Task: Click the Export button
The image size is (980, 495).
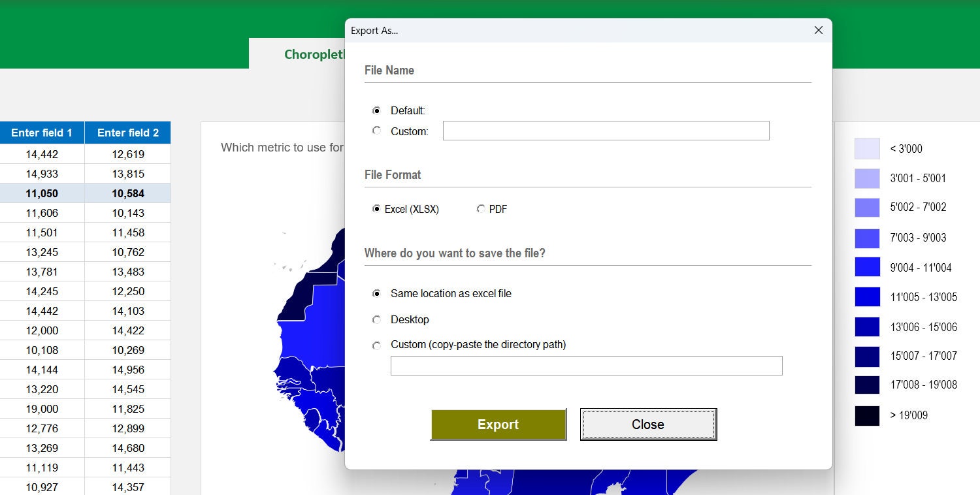Action: 498,424
